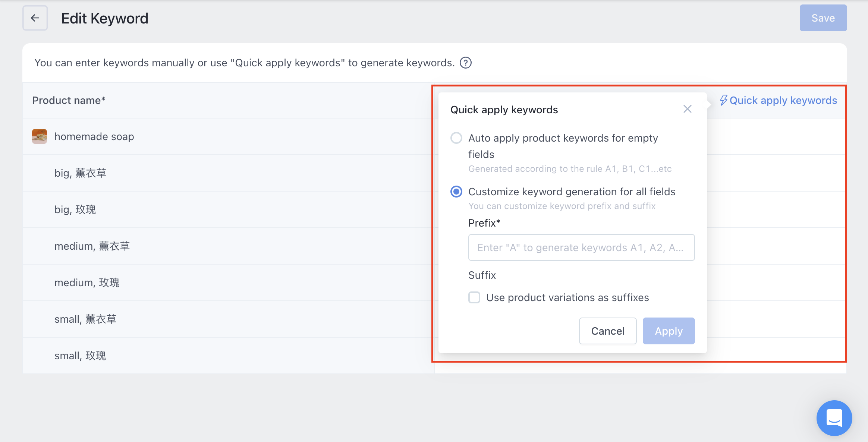Image resolution: width=868 pixels, height=442 pixels.
Task: Click the homemade soap product thumbnail
Action: tap(40, 136)
